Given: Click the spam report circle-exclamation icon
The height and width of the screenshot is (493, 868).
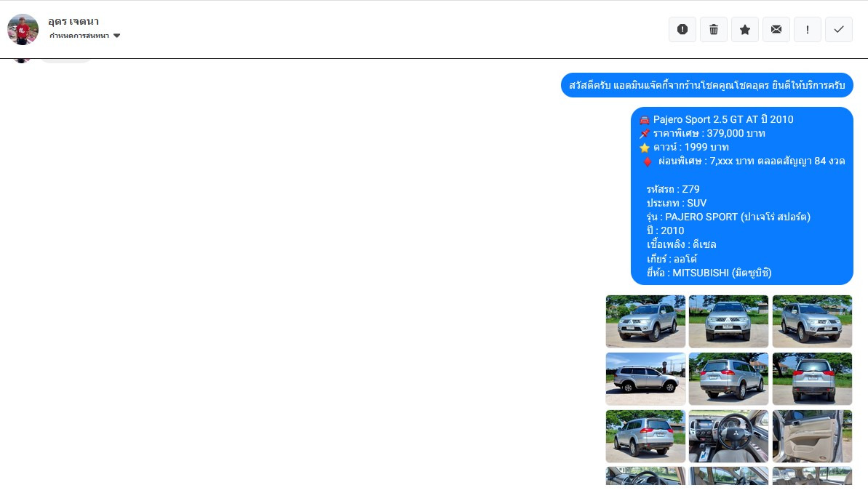Looking at the screenshot, I should [682, 29].
